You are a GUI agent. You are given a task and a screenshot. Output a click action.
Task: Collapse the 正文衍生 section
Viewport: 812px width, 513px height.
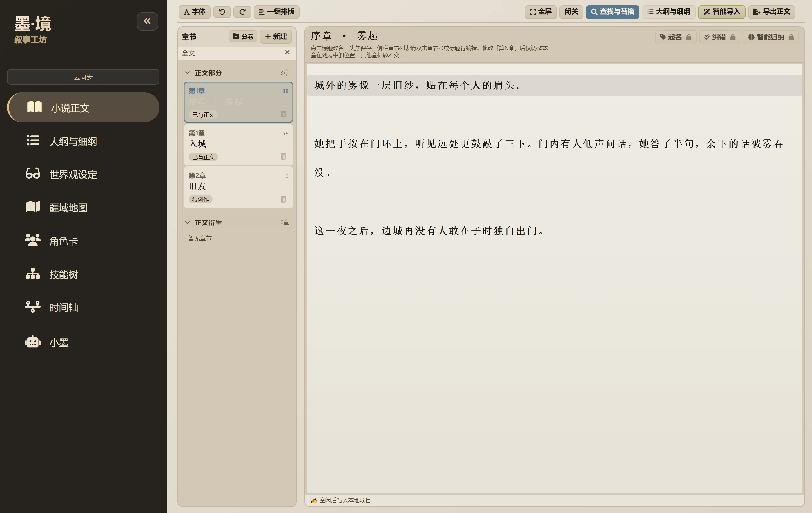click(x=187, y=222)
